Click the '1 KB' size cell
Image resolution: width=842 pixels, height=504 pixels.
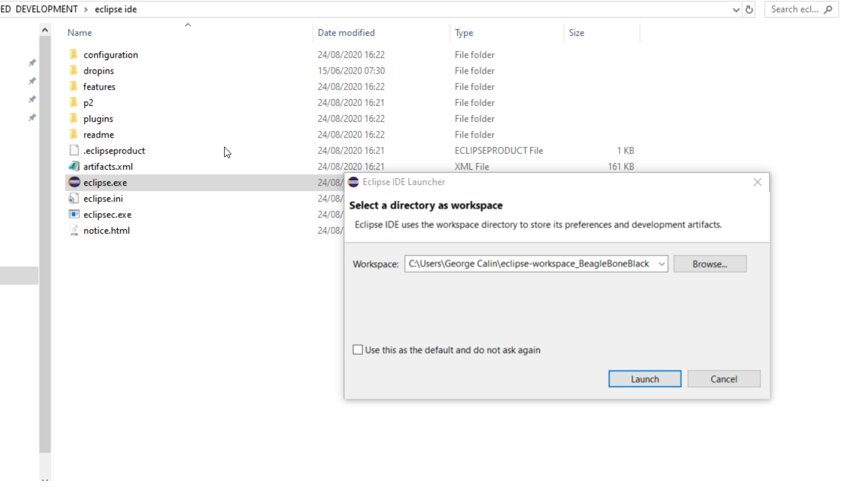pyautogui.click(x=626, y=150)
